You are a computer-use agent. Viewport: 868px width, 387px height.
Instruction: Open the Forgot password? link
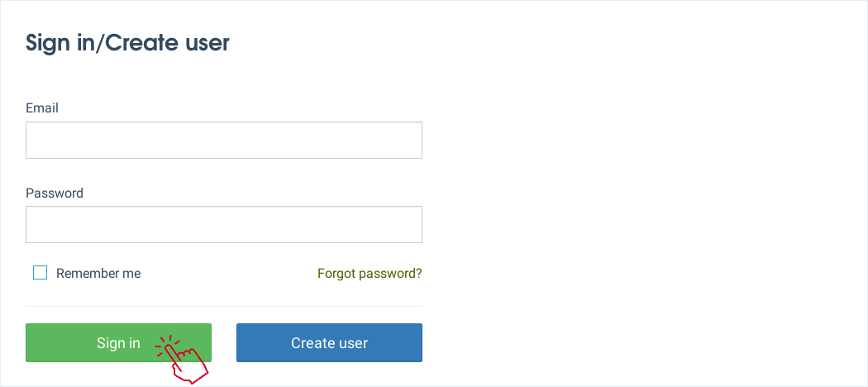(x=370, y=273)
